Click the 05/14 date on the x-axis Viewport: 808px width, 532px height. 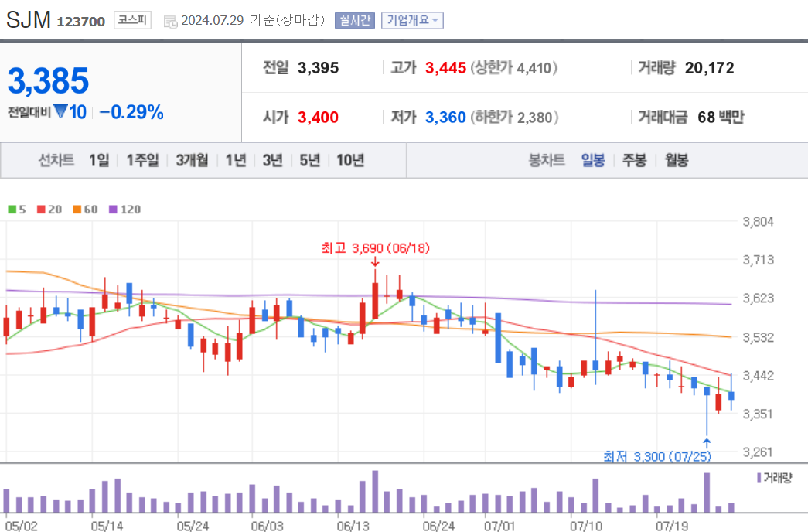(107, 526)
